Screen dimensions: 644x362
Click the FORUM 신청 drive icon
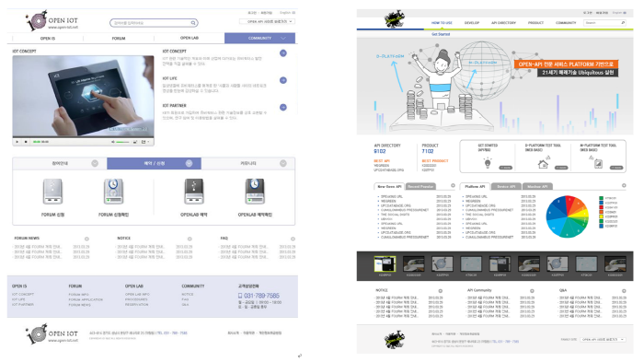pos(52,192)
